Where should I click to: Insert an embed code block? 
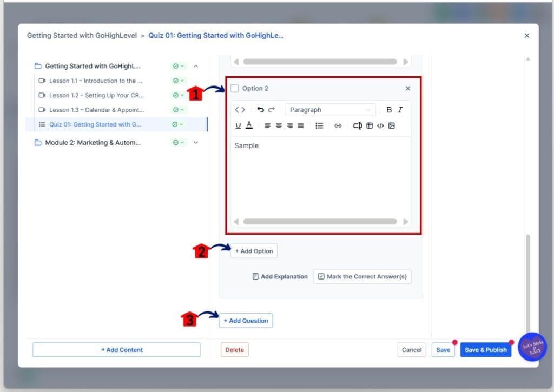(380, 126)
